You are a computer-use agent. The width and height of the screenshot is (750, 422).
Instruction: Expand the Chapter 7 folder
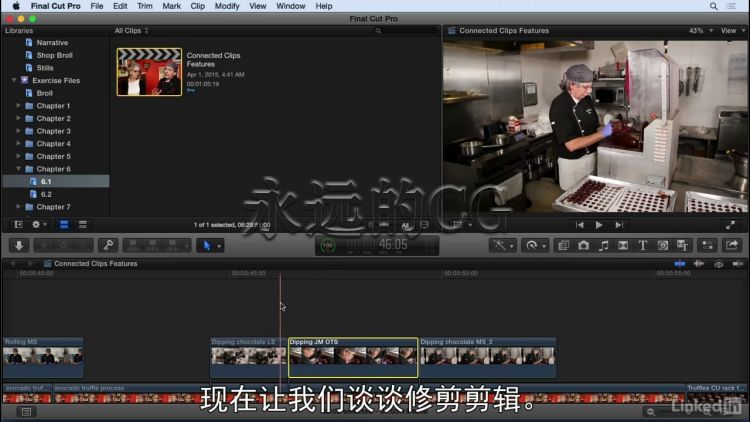pos(18,207)
